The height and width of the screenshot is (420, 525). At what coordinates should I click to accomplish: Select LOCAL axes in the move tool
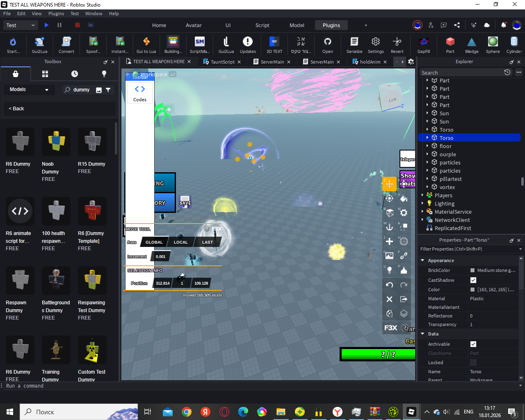[x=180, y=242]
